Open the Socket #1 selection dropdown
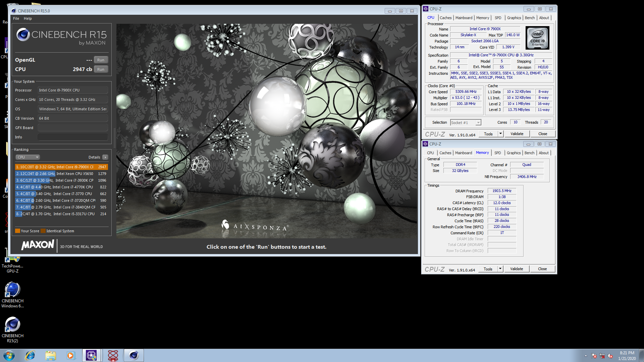This screenshot has width=644, height=362. coord(466,123)
